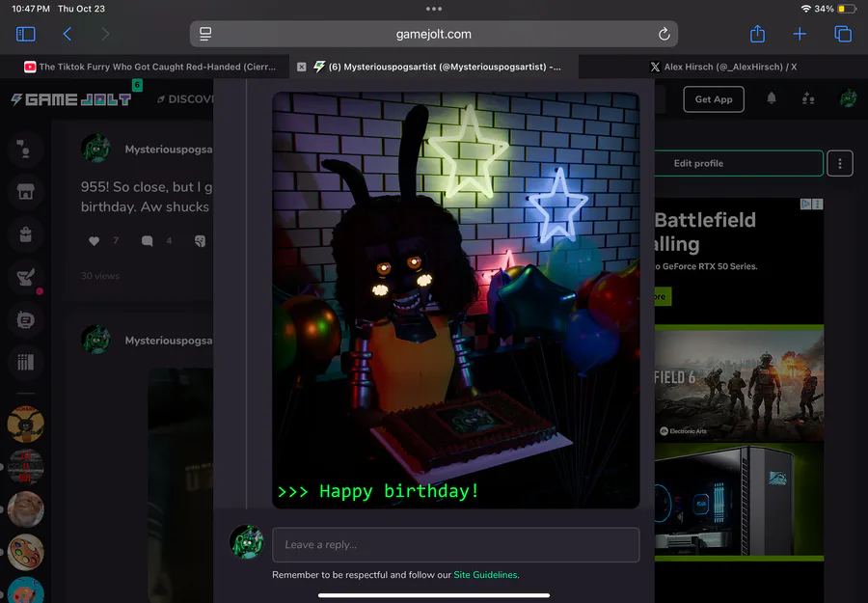Open comments on the 955 post
Image resolution: width=868 pixels, height=603 pixels.
click(x=147, y=241)
